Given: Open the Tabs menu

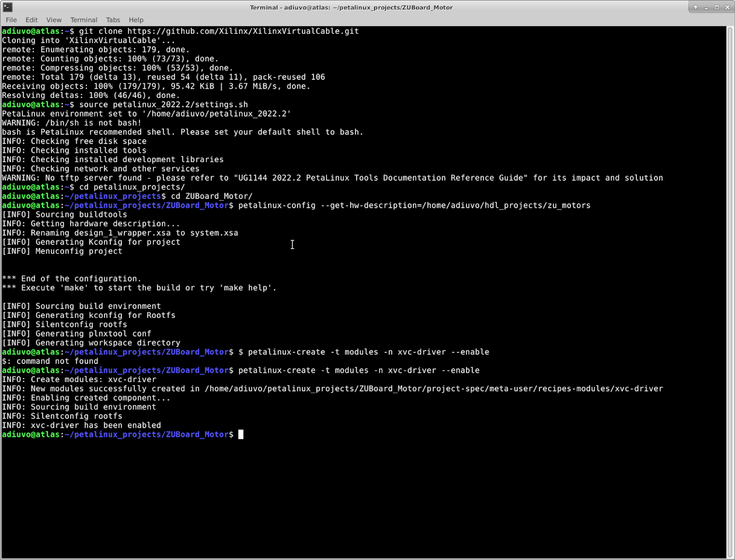Looking at the screenshot, I should [x=113, y=20].
